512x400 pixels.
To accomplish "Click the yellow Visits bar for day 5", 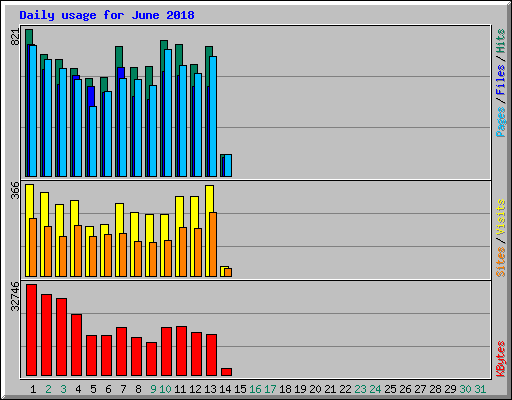I will point(88,252).
